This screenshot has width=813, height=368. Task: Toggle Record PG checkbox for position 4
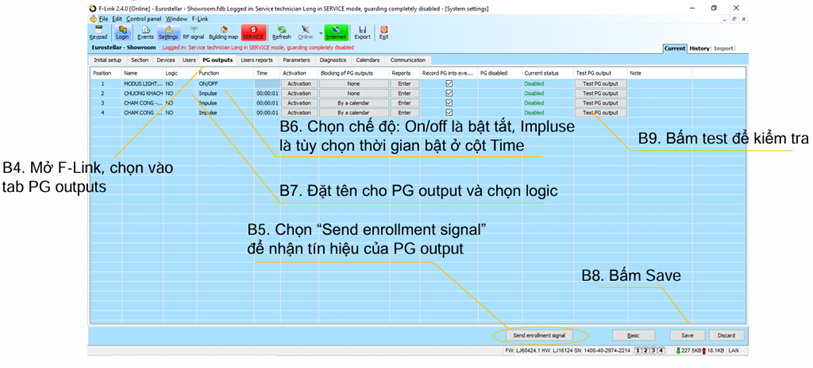[449, 112]
